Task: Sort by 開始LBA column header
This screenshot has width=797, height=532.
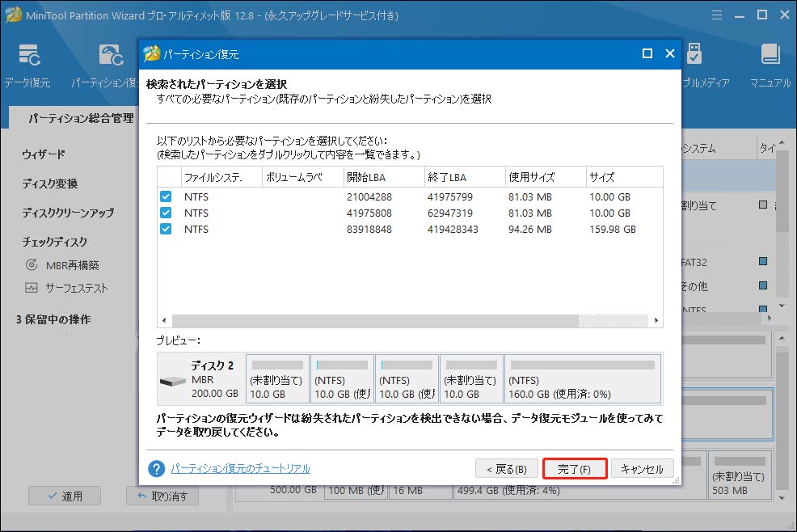Action: coord(384,177)
